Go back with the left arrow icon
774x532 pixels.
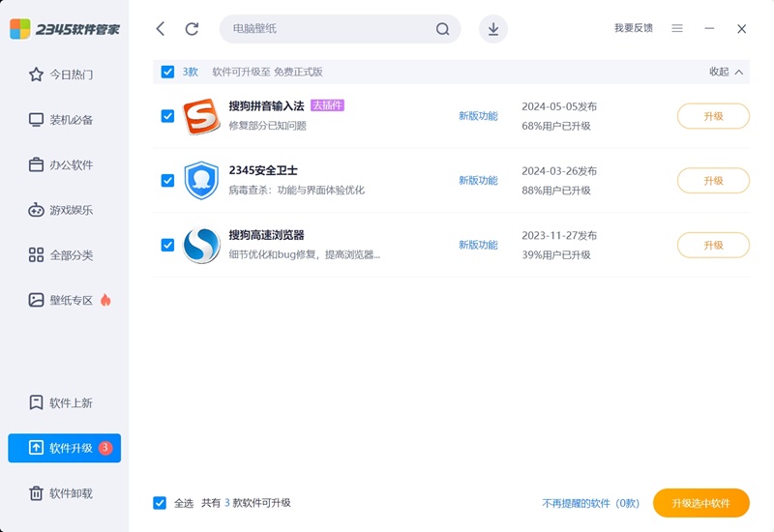click(x=161, y=29)
